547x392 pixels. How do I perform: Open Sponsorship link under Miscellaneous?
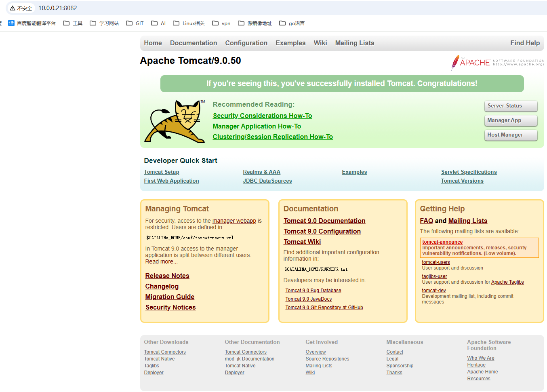pos(400,366)
